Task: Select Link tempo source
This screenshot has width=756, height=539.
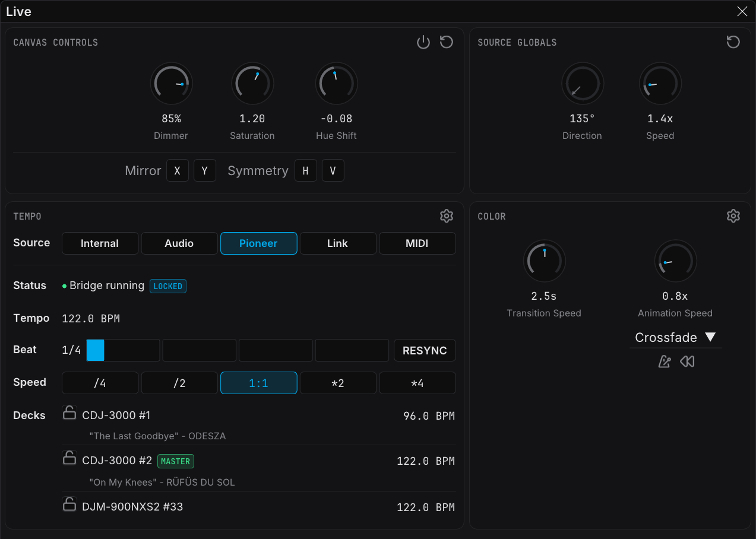Action: pos(338,243)
